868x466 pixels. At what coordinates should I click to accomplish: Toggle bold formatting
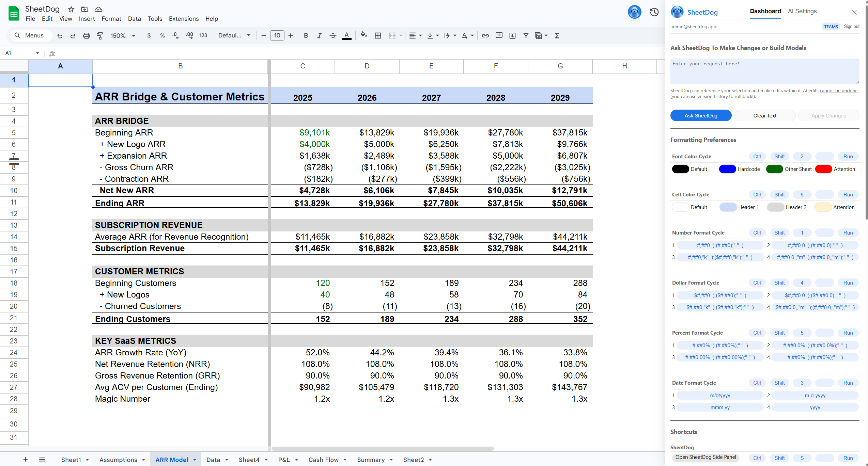click(x=306, y=35)
